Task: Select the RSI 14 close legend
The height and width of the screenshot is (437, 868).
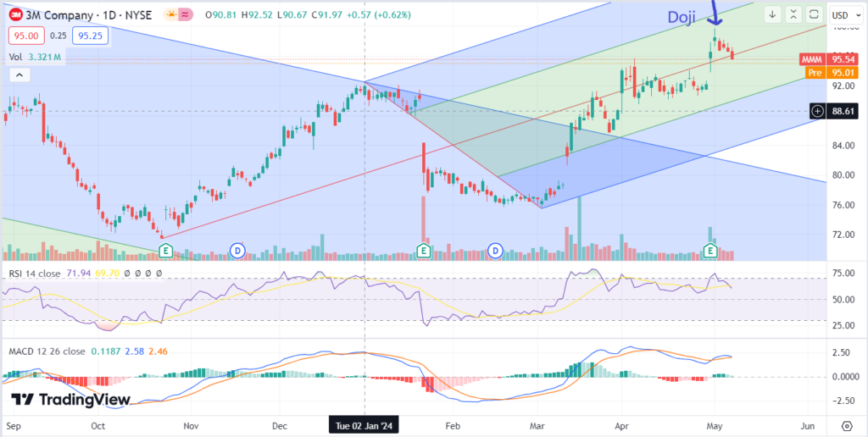Action: [x=36, y=274]
